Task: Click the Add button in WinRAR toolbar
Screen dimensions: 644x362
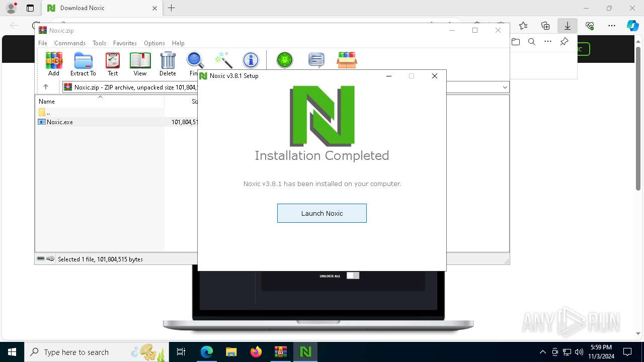Action: point(54,64)
